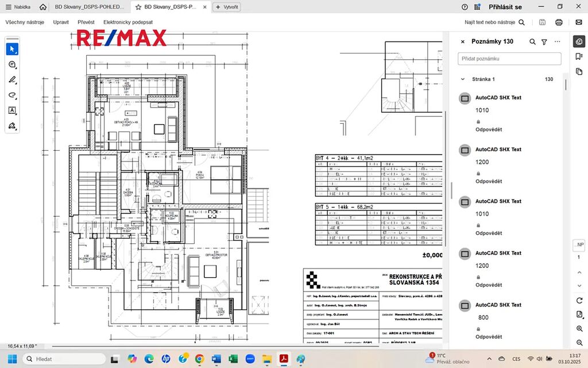Choose the add comment tool
Image resolution: width=588 pixels, height=368 pixels.
click(12, 64)
